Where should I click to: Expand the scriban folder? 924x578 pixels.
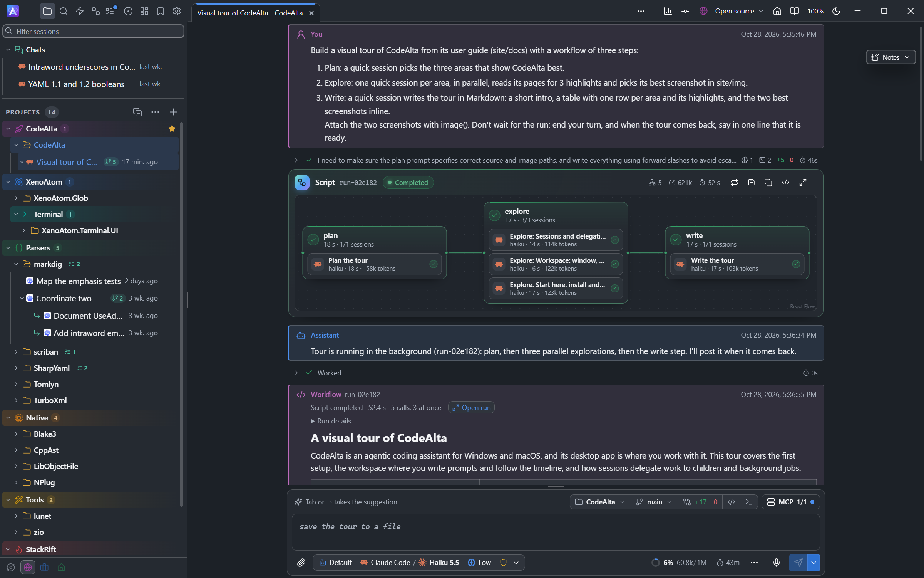click(16, 352)
